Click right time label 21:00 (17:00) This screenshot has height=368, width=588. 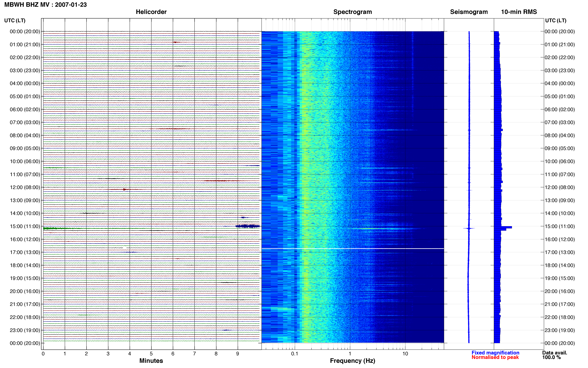click(560, 304)
